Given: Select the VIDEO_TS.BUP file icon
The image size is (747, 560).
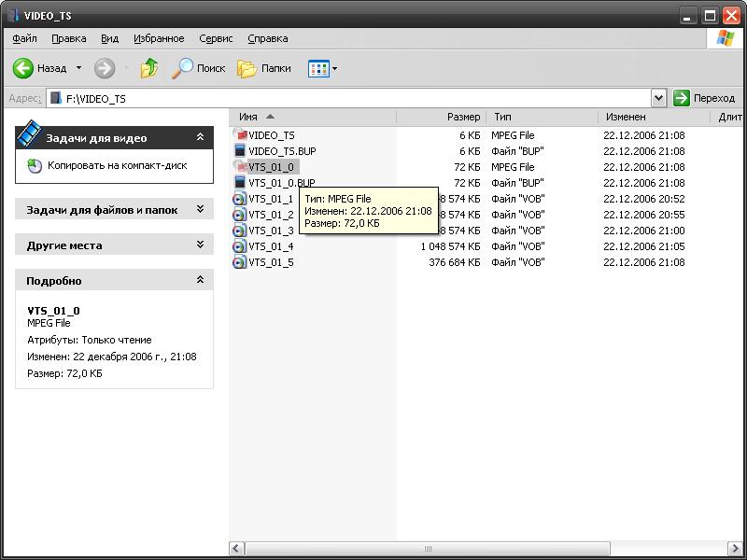Looking at the screenshot, I should [240, 151].
